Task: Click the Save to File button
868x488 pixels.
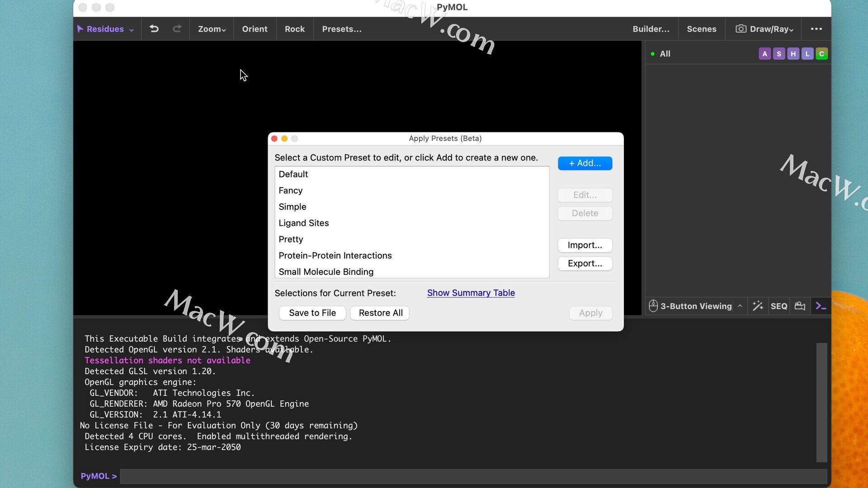Action: [x=312, y=313]
